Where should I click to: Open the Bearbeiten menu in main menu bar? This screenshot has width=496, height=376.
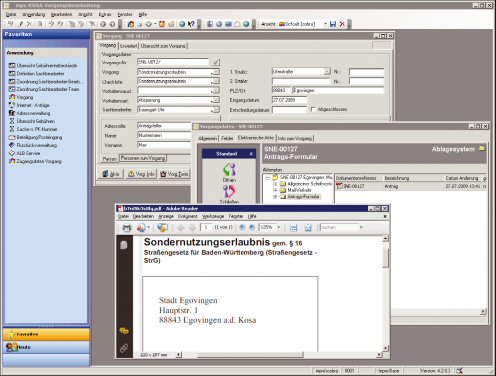(61, 14)
